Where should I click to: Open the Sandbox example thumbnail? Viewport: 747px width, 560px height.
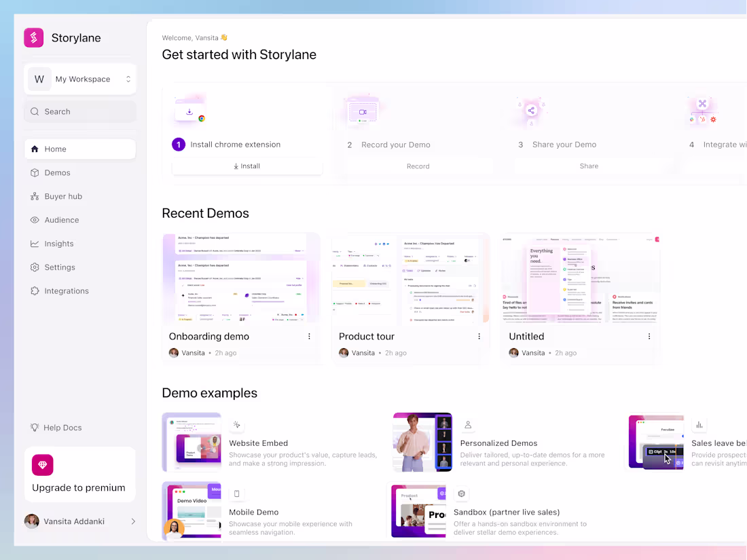pyautogui.click(x=419, y=511)
